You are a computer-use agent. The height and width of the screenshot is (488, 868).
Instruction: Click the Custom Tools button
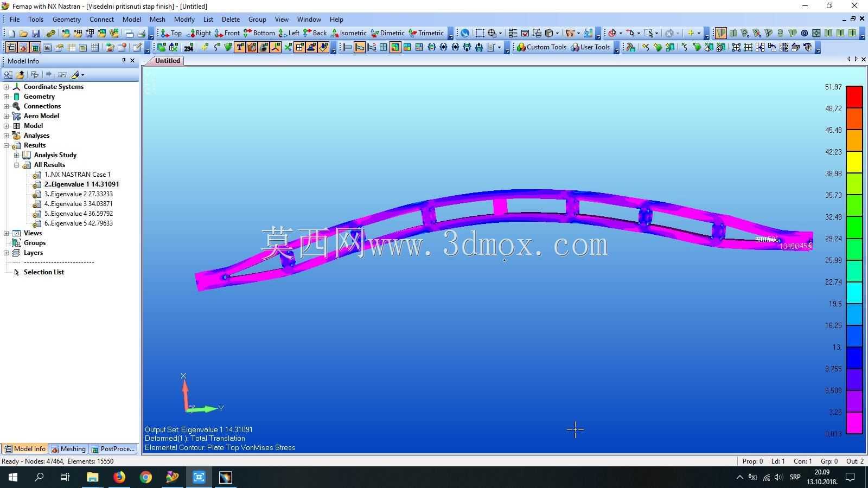(x=541, y=47)
